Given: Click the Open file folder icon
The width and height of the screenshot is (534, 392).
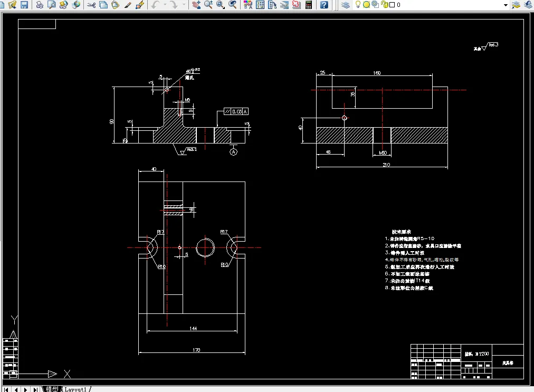Looking at the screenshot, I should (x=12, y=5).
